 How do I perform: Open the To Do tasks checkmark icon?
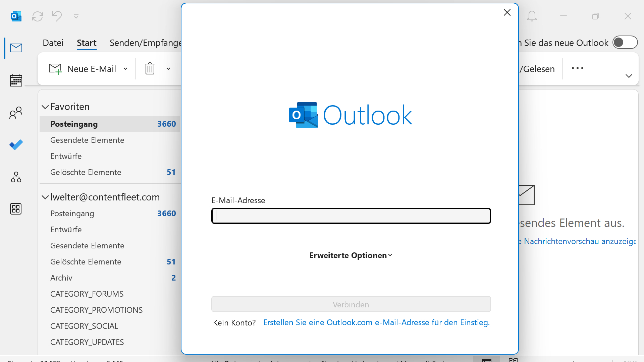(16, 145)
